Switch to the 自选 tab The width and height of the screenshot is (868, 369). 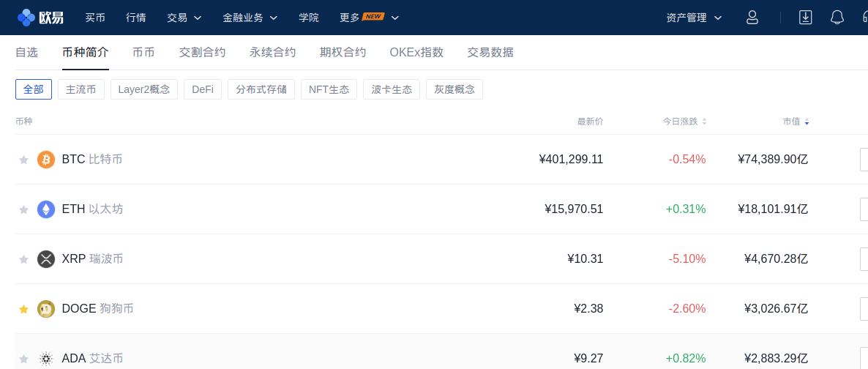pos(26,53)
